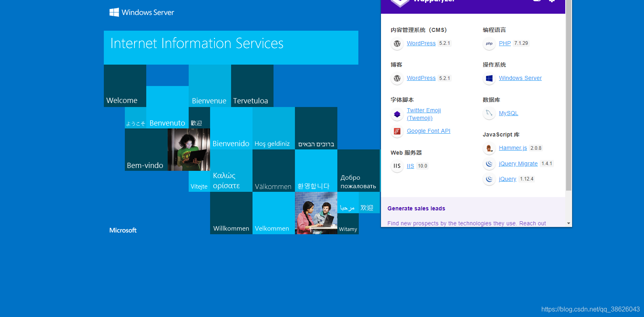The image size is (644, 317).
Task: Click the Microsoft logo text
Action: tap(123, 230)
